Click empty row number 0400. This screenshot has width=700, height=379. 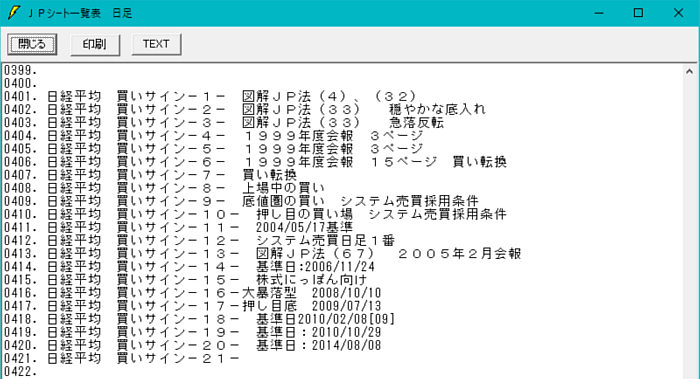click(x=21, y=83)
